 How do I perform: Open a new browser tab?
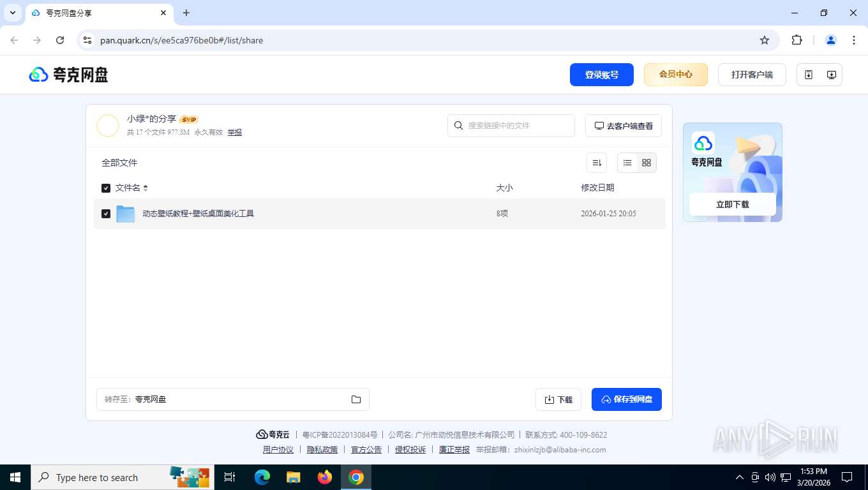coord(186,13)
